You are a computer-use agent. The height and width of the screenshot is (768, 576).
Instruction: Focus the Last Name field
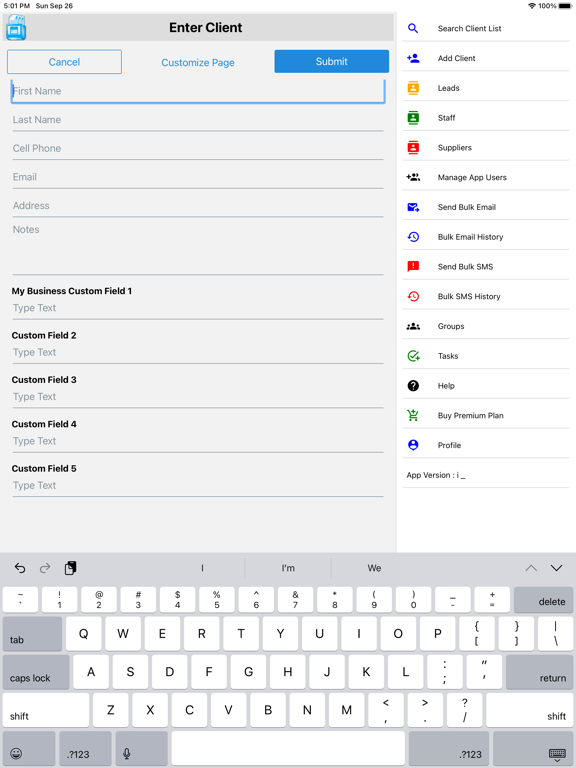point(198,120)
